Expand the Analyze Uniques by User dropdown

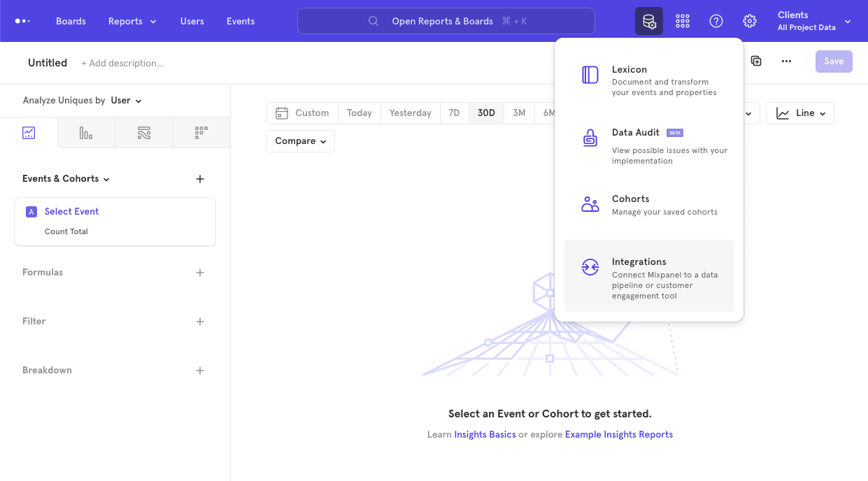click(x=126, y=100)
